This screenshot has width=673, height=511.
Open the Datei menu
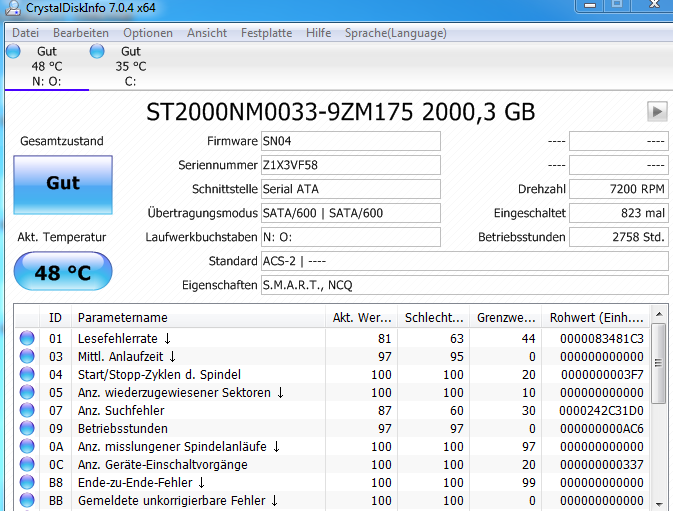coord(25,33)
